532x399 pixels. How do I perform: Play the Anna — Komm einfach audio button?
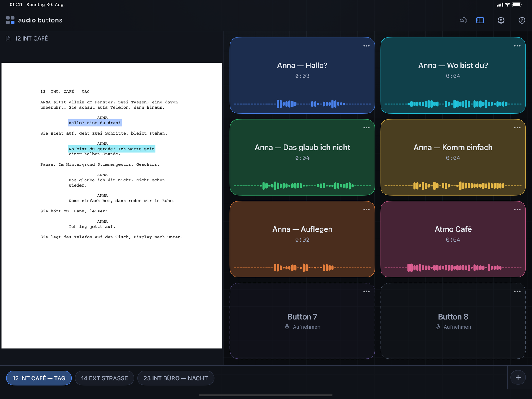pos(453,157)
